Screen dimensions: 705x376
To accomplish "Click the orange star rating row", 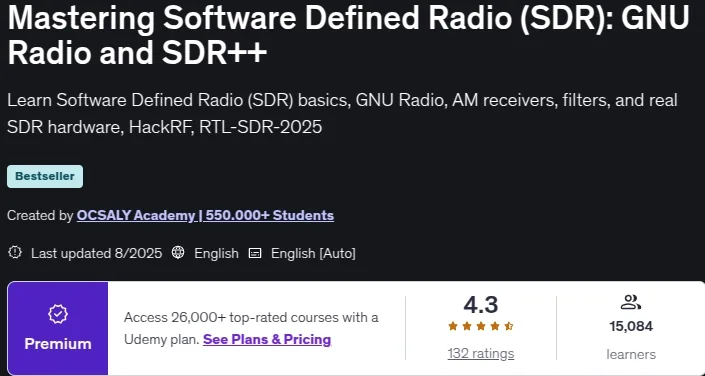I will [481, 327].
